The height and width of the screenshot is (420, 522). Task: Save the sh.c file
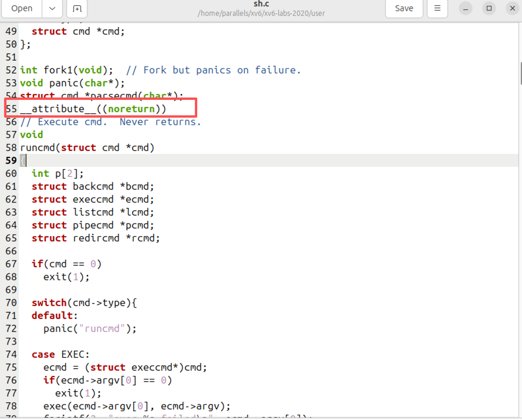404,9
